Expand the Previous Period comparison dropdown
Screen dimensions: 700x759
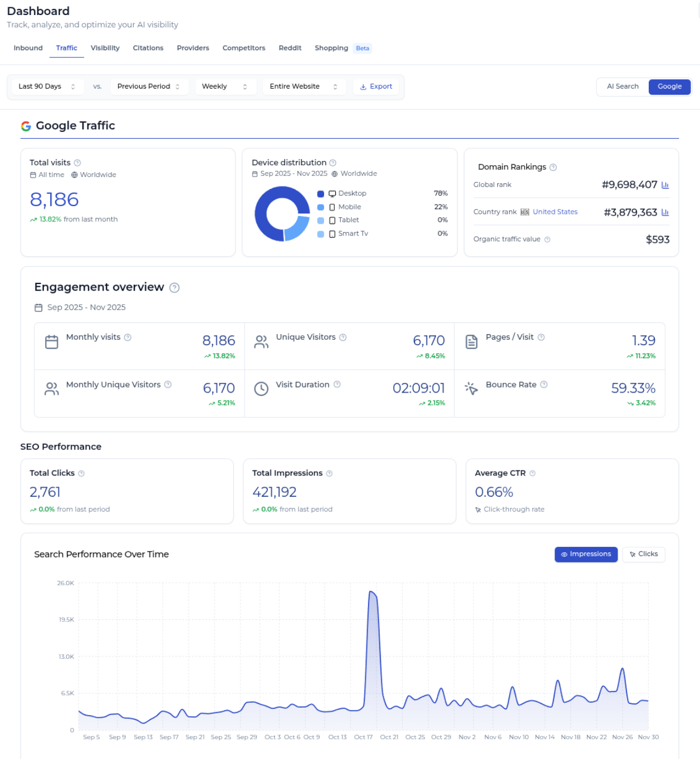(x=149, y=86)
